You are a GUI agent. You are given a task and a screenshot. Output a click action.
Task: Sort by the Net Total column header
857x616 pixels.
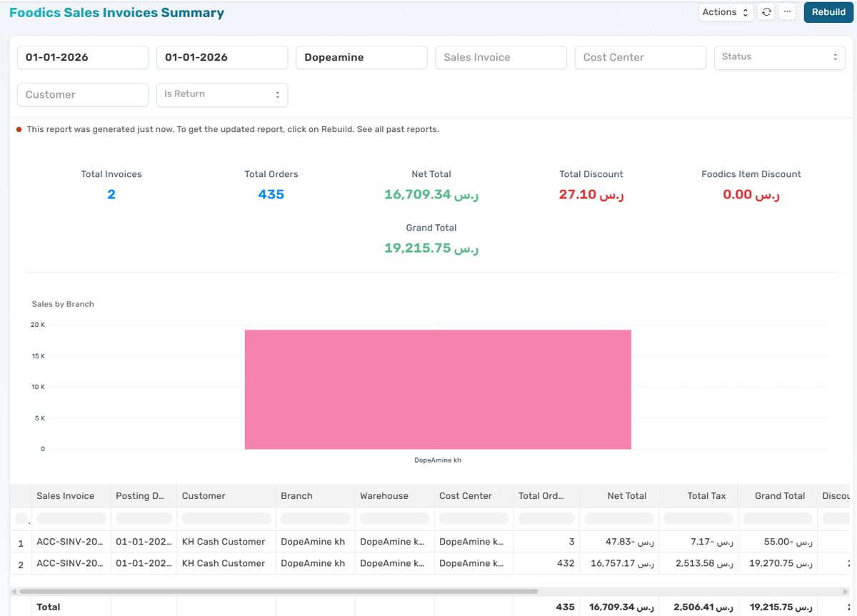pyautogui.click(x=627, y=495)
